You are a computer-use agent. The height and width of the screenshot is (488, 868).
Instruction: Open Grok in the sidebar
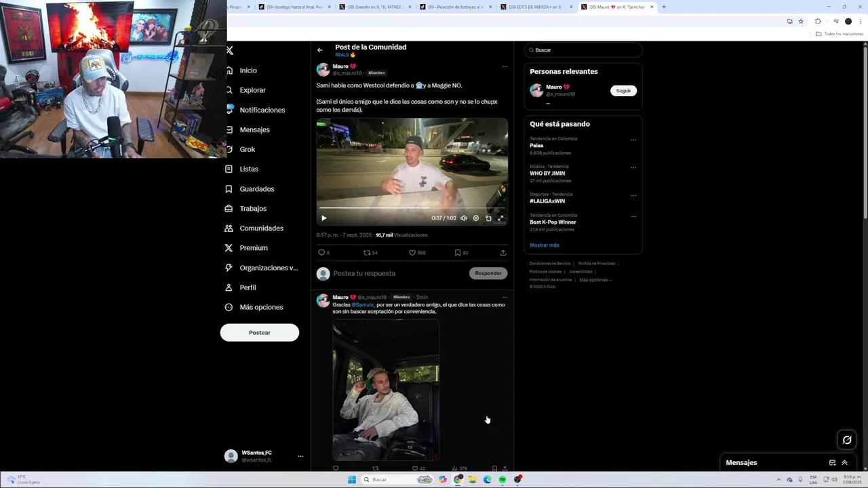click(x=240, y=149)
